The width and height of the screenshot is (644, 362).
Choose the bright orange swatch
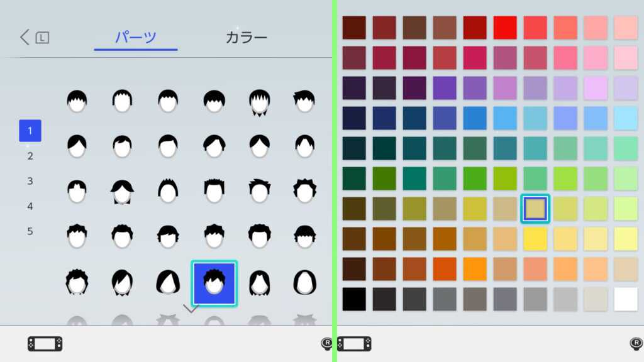click(x=475, y=269)
